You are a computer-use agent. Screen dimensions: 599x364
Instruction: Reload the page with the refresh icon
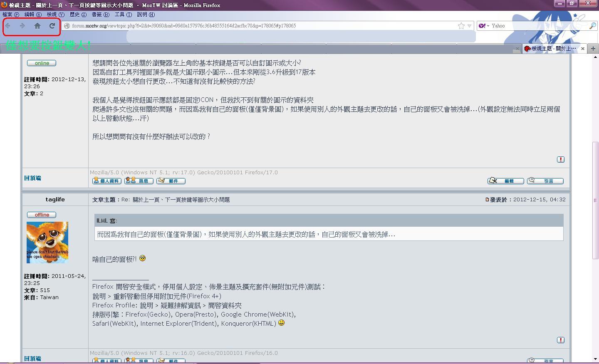point(52,26)
